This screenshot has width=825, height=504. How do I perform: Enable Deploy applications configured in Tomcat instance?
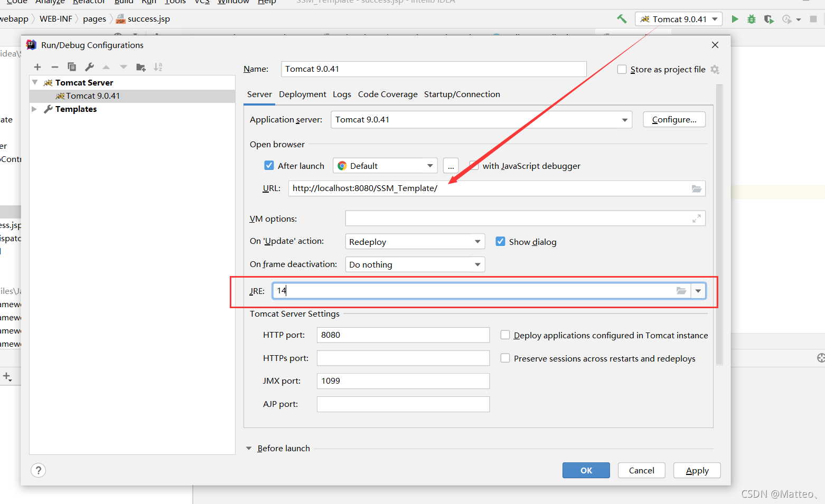pos(505,335)
